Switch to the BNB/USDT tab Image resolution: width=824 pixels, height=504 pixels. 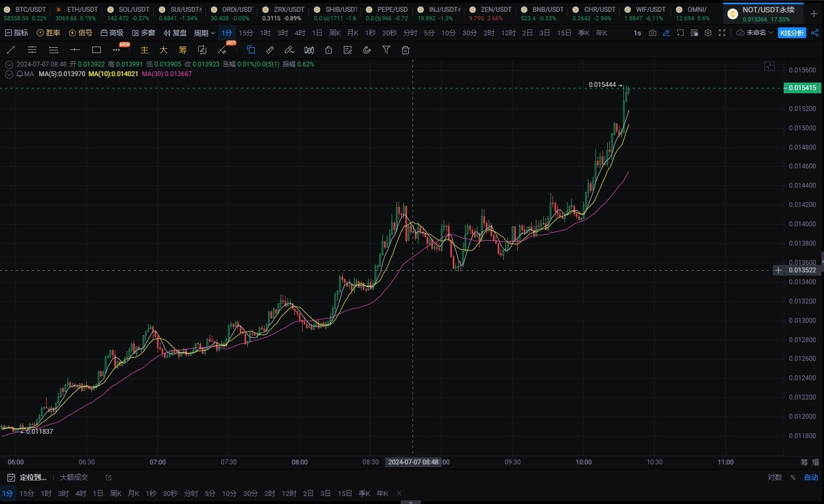tap(543, 13)
